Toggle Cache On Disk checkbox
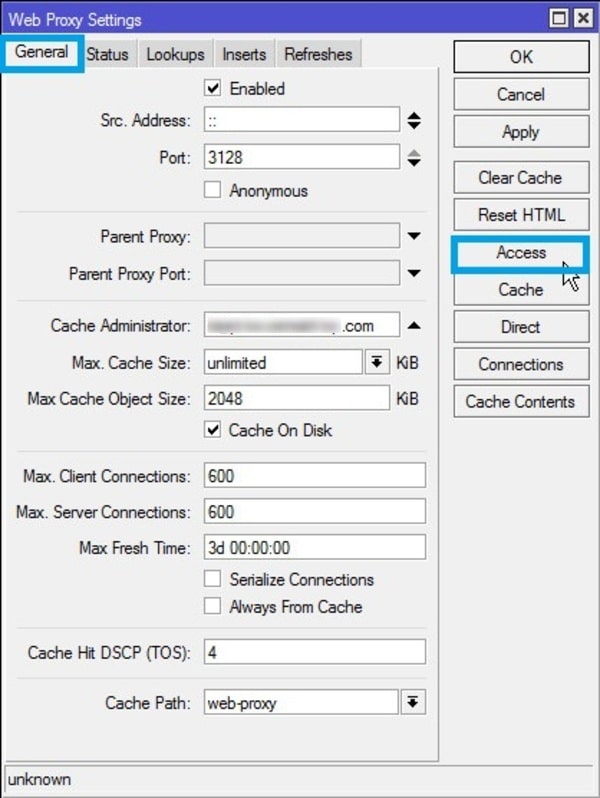Image resolution: width=600 pixels, height=798 pixels. point(212,430)
